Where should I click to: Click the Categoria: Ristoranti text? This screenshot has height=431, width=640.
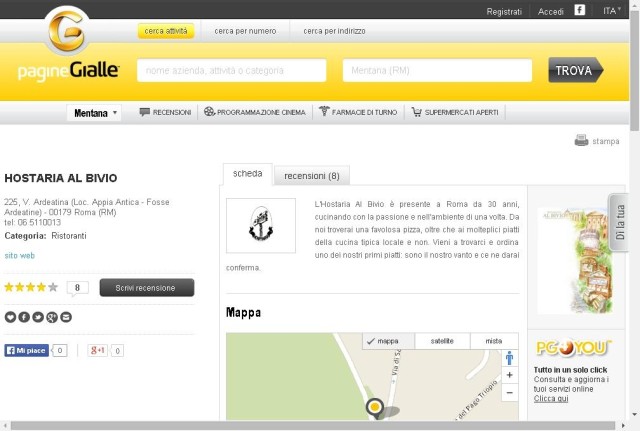click(45, 235)
